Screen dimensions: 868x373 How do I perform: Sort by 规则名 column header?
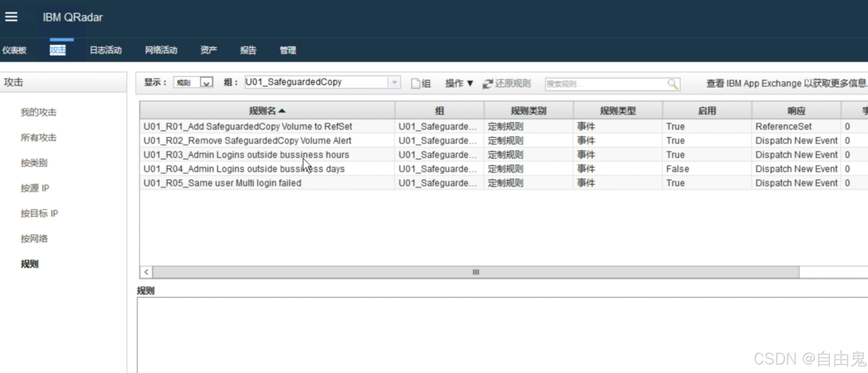[x=267, y=111]
